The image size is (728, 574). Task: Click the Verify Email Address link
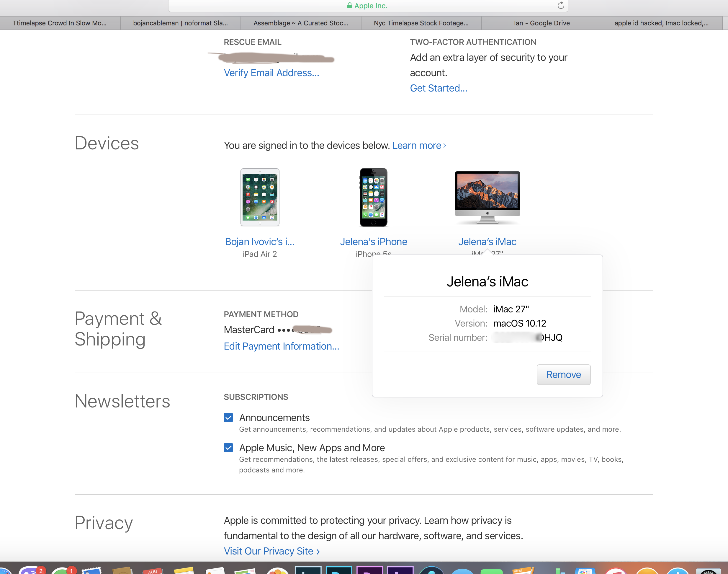(x=271, y=73)
